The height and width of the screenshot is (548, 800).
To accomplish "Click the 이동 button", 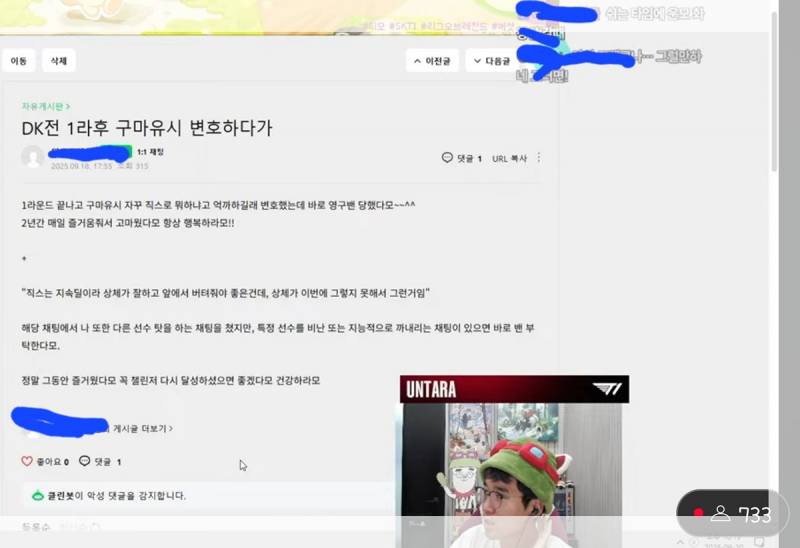I will coord(18,61).
